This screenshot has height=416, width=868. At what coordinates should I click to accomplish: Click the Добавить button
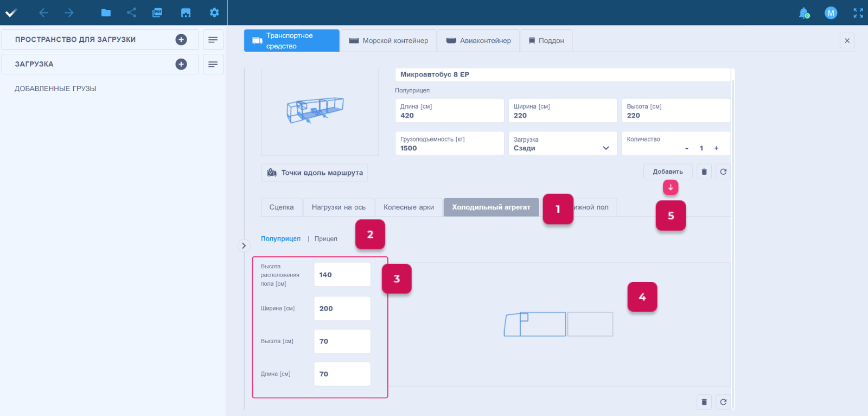667,172
